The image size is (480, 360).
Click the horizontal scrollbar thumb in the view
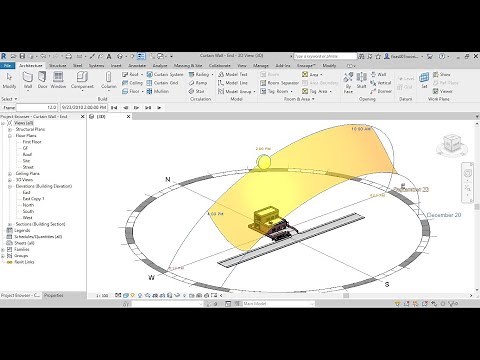(x=346, y=295)
